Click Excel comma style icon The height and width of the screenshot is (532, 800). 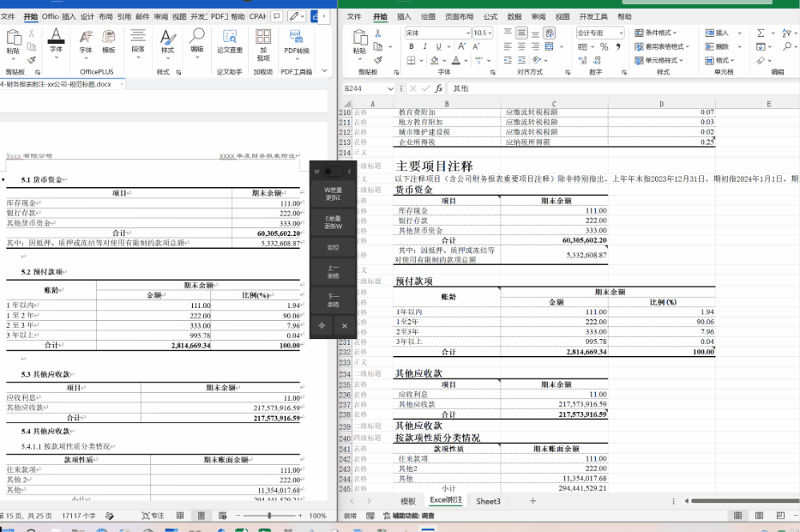tap(618, 47)
